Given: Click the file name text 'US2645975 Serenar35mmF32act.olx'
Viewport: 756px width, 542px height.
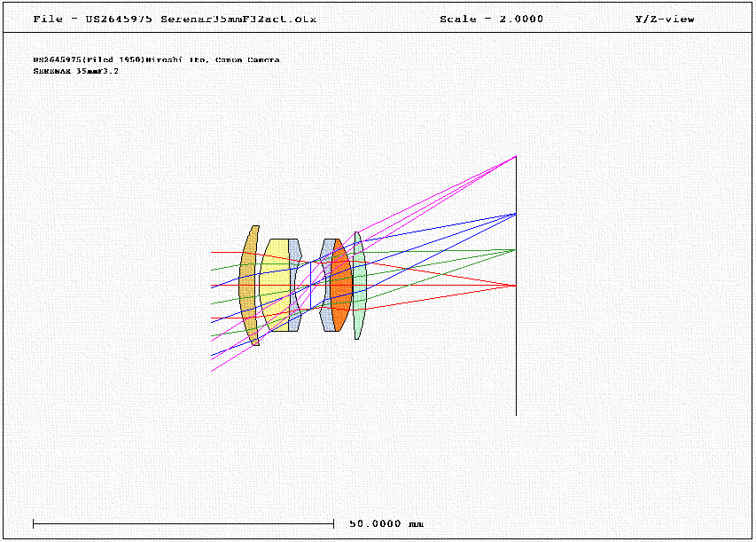Looking at the screenshot, I should pos(201,20).
